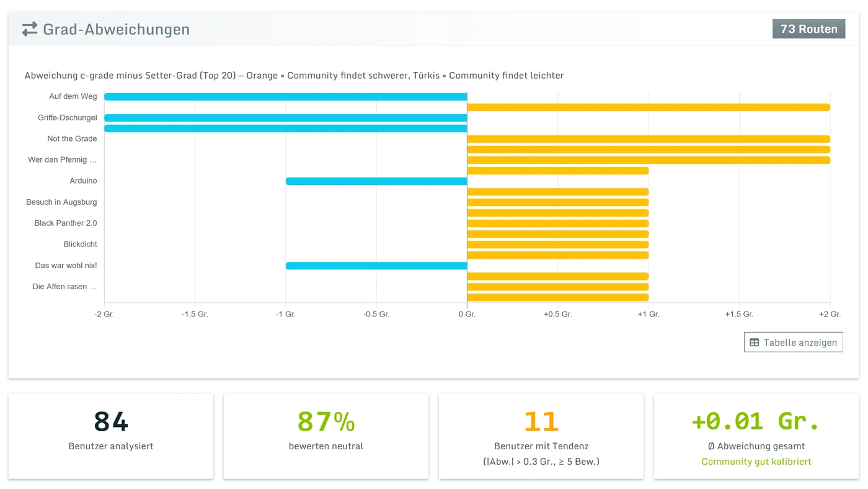Click the 'Not the Grade' route label

click(x=72, y=139)
